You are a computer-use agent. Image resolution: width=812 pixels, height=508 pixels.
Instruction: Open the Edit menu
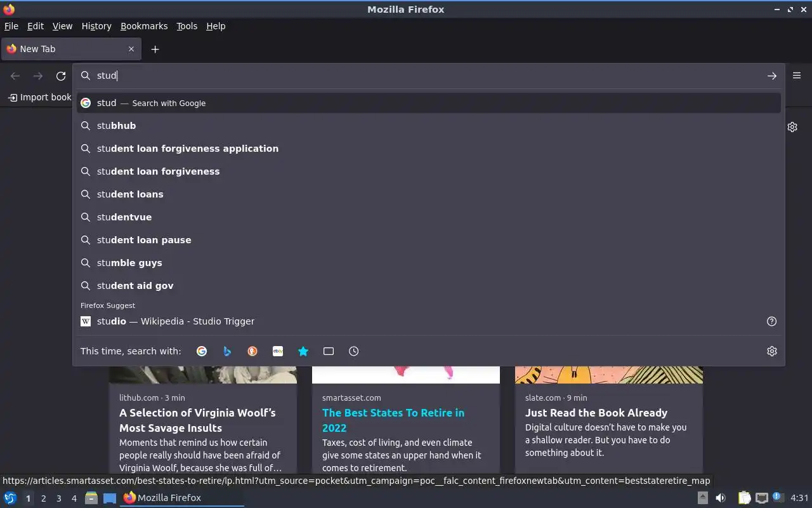(36, 26)
